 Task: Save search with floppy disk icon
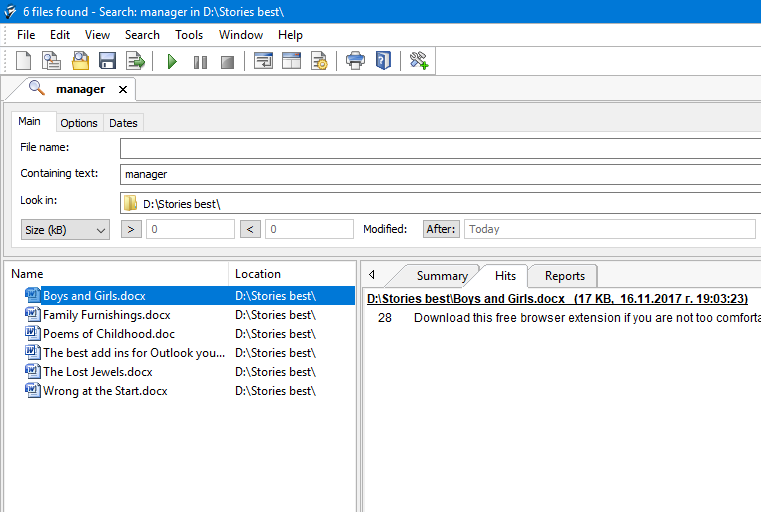[x=107, y=61]
